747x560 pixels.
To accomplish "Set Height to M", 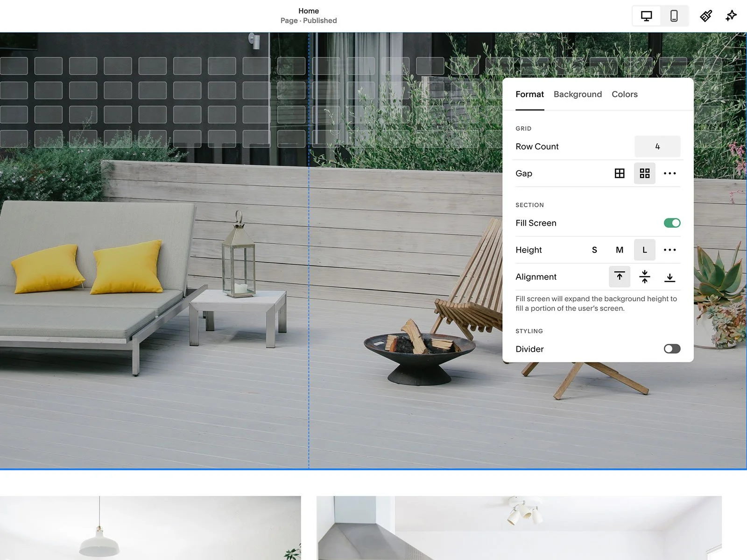I will (x=620, y=250).
